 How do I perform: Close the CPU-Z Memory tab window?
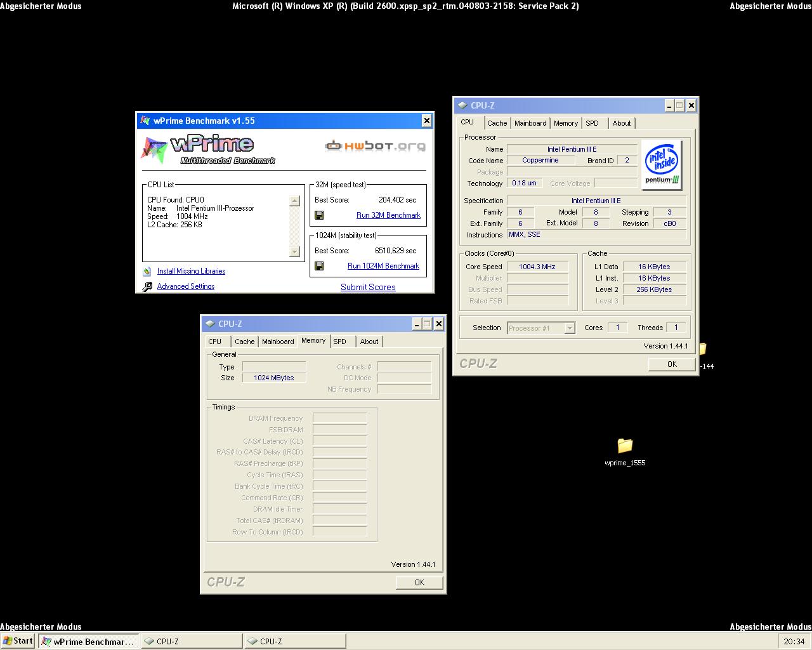click(439, 324)
